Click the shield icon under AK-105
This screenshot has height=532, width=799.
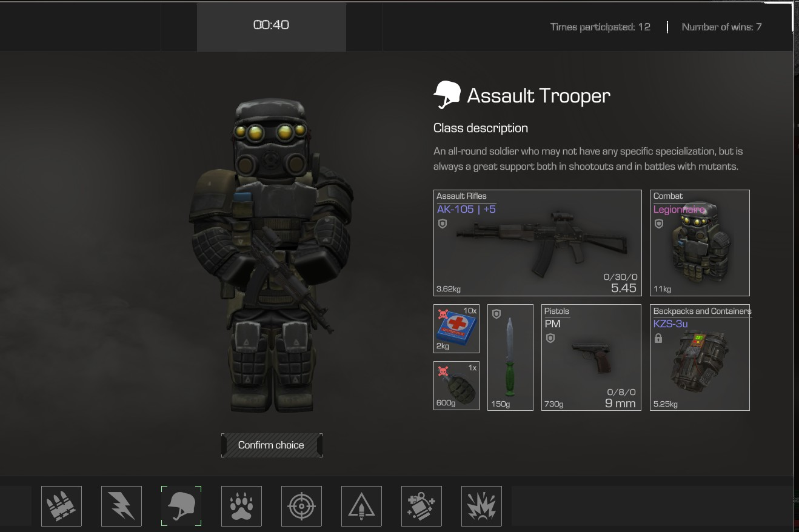pyautogui.click(x=443, y=224)
